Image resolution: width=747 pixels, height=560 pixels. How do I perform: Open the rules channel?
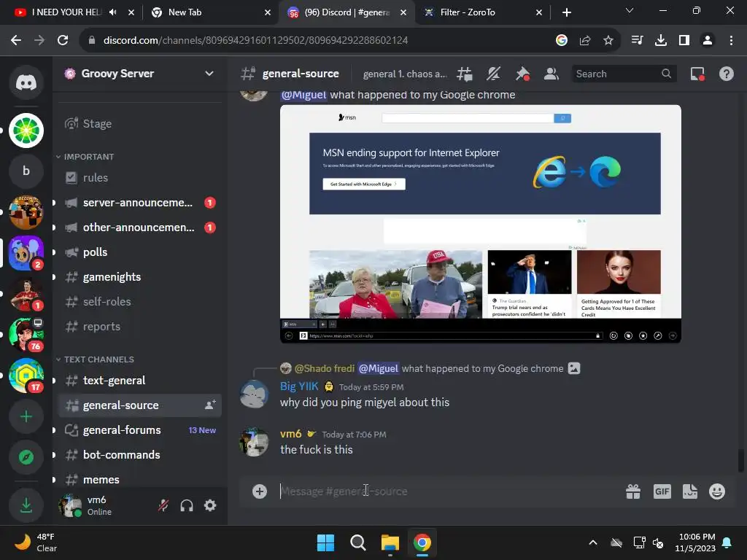(x=139, y=178)
